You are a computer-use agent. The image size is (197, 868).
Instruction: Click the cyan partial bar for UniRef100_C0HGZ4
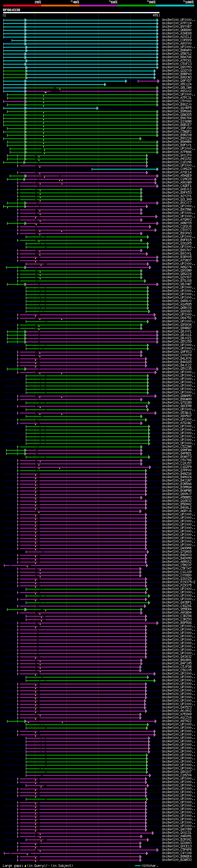coord(125,169)
